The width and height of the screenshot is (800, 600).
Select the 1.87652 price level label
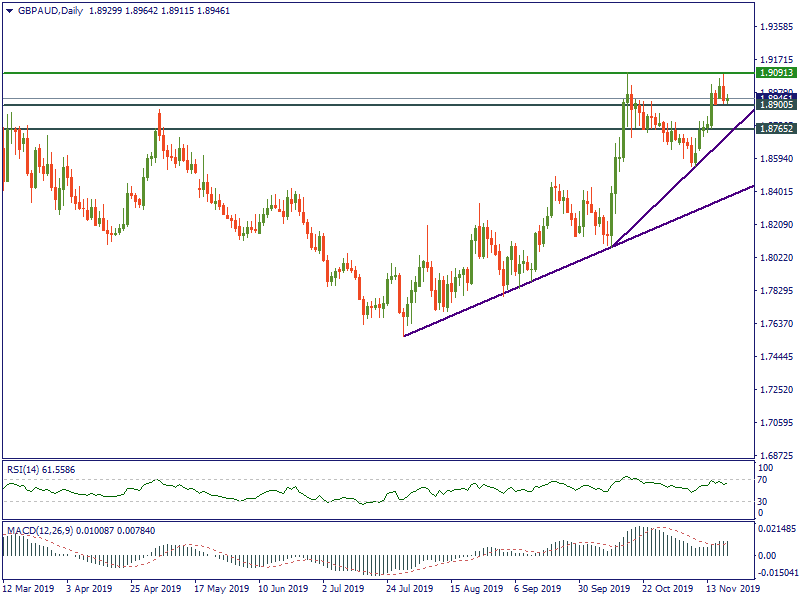[776, 129]
